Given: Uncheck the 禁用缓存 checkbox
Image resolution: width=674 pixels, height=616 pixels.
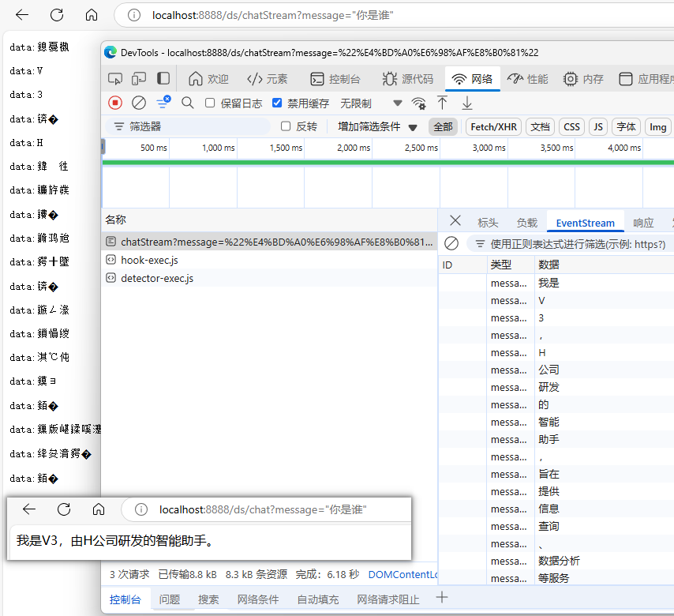Looking at the screenshot, I should click(277, 103).
